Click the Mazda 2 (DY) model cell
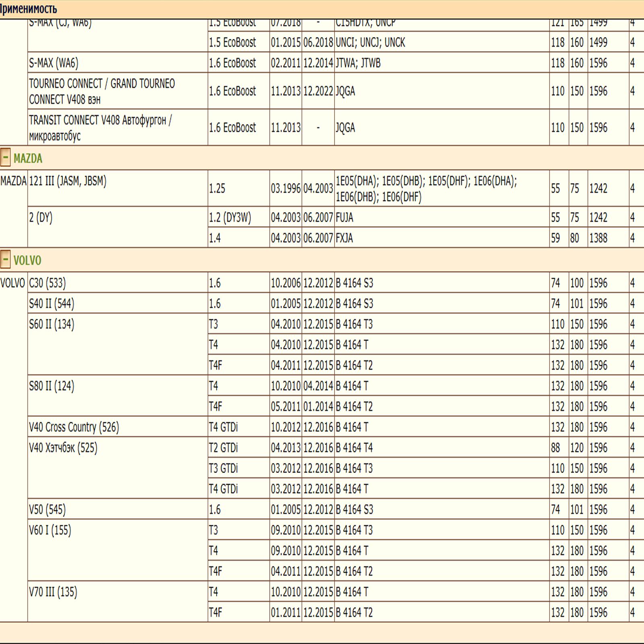 pos(41,218)
